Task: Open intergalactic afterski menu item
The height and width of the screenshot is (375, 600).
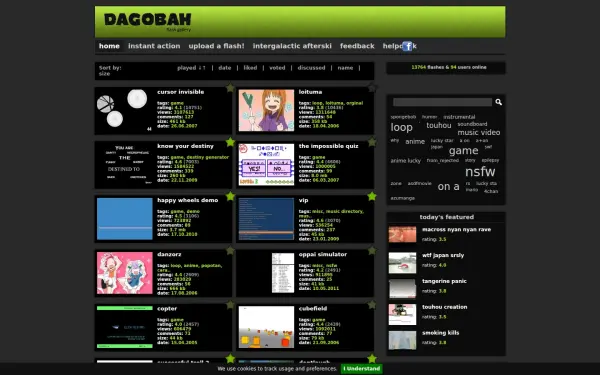Action: pos(292,46)
